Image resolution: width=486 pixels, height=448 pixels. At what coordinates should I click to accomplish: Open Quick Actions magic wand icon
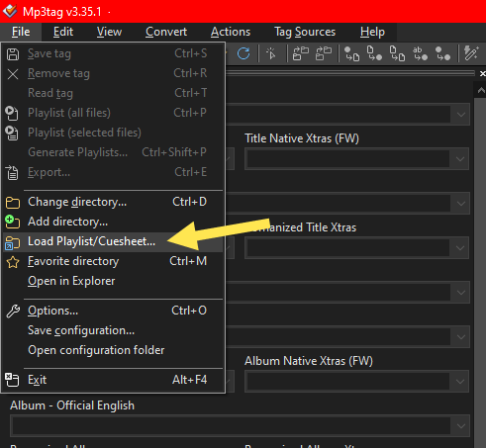pyautogui.click(x=471, y=53)
